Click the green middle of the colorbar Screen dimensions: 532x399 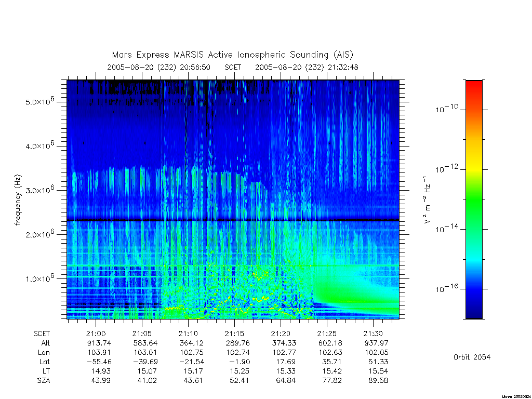pos(474,200)
